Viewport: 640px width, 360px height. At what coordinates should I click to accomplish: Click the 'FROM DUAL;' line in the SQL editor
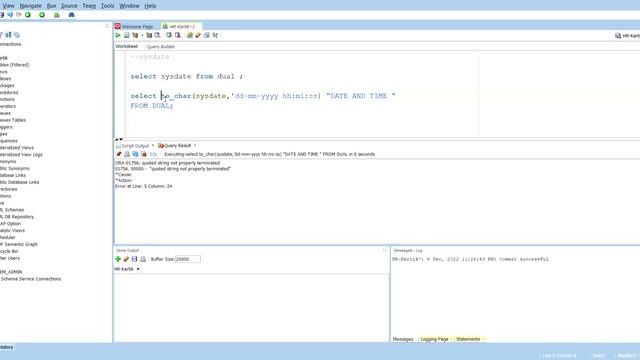(x=152, y=106)
